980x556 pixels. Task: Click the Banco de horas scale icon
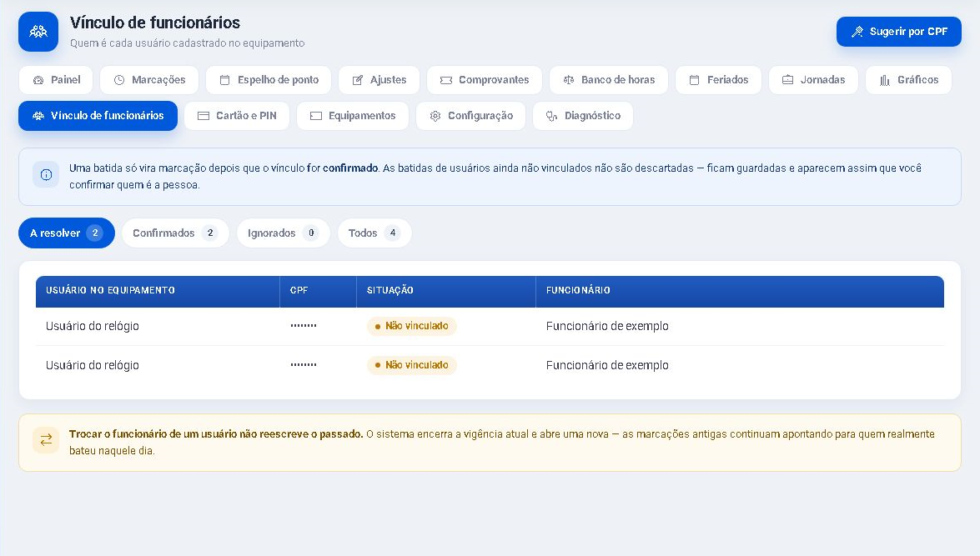tap(568, 80)
